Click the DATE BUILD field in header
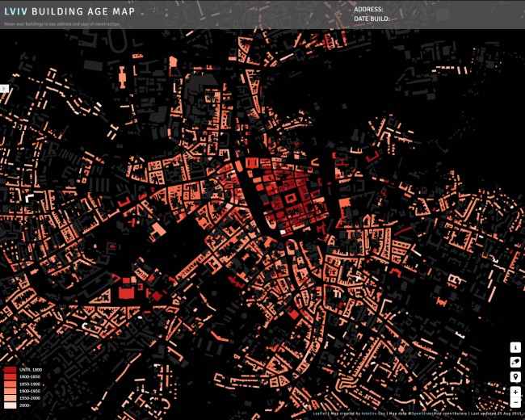 coord(372,19)
